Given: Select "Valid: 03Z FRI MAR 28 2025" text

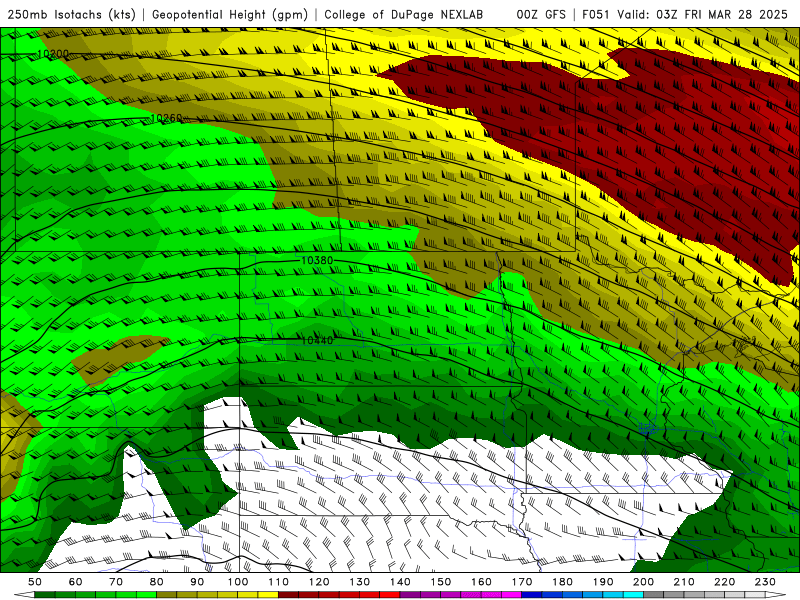Looking at the screenshot, I should tap(703, 14).
